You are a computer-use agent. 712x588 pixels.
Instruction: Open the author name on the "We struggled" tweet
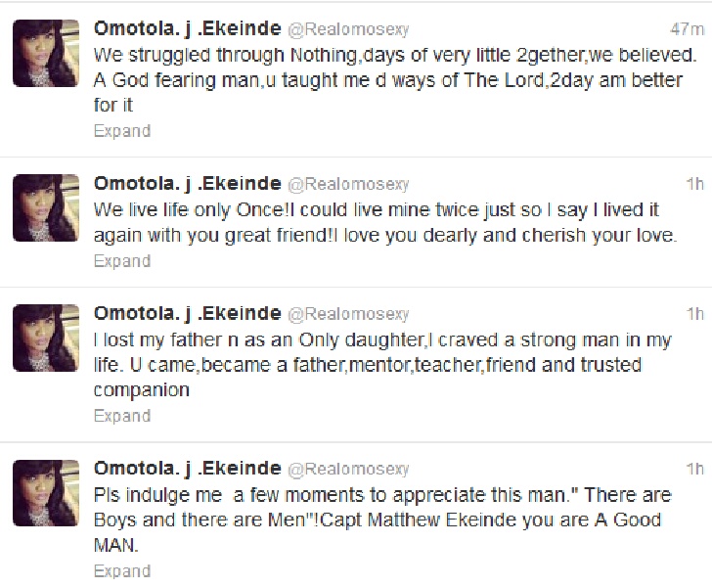[185, 27]
